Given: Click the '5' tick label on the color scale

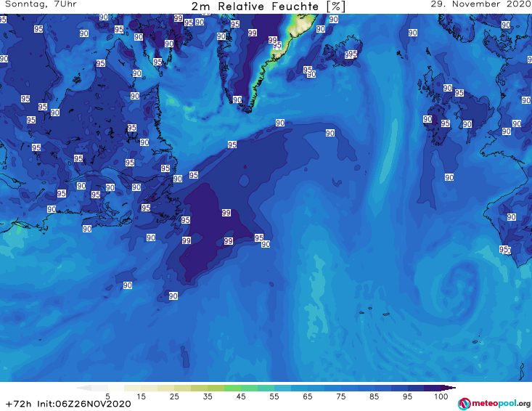Looking at the screenshot, I should tap(107, 396).
